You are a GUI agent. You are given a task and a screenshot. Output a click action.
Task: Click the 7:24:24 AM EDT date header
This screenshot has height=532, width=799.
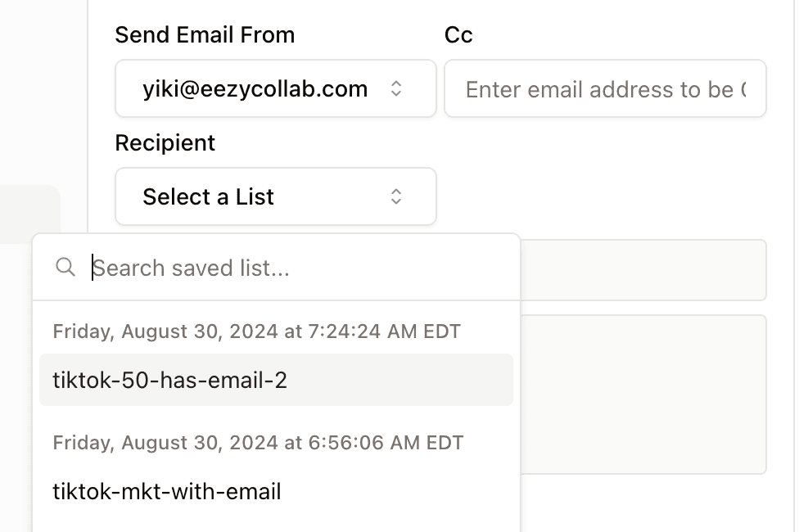point(256,331)
